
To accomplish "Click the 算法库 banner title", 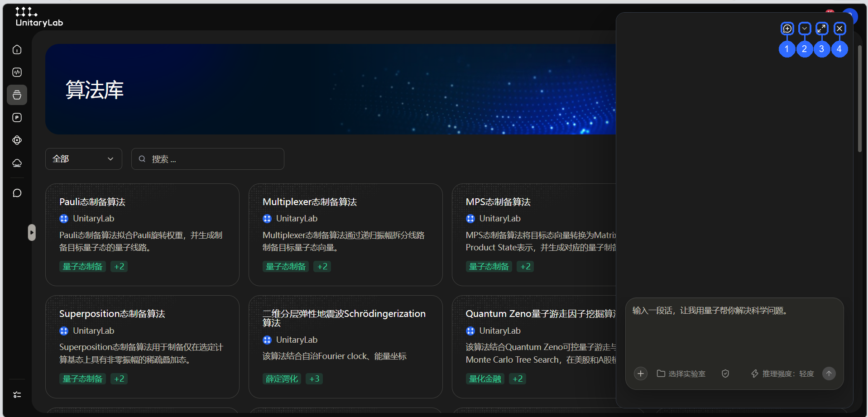I will point(95,90).
